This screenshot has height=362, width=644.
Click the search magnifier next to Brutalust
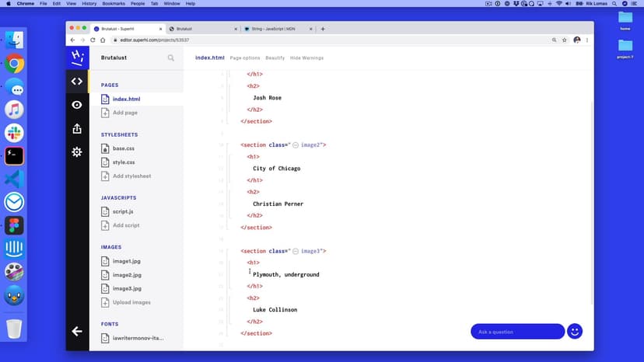pos(171,57)
